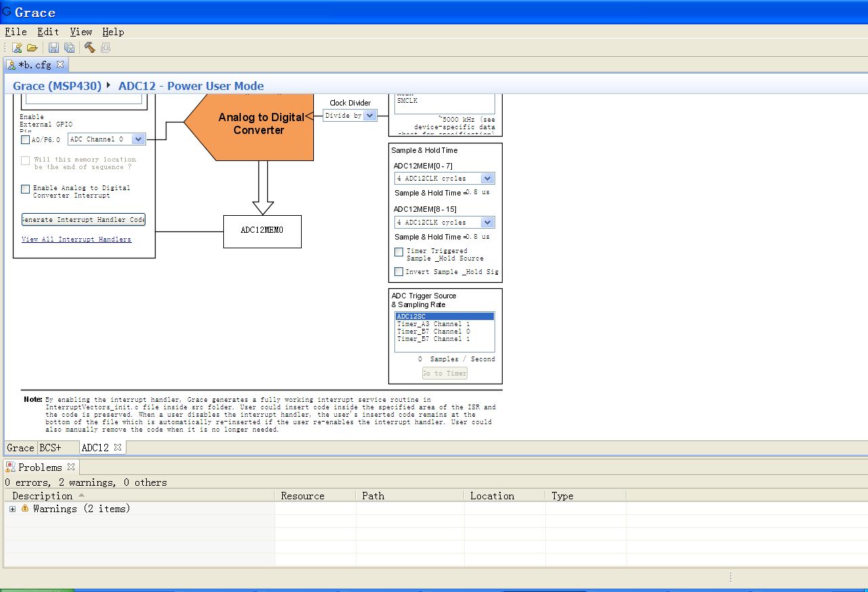Select the *b.cfg editor tab
This screenshot has width=868, height=592.
[35, 65]
